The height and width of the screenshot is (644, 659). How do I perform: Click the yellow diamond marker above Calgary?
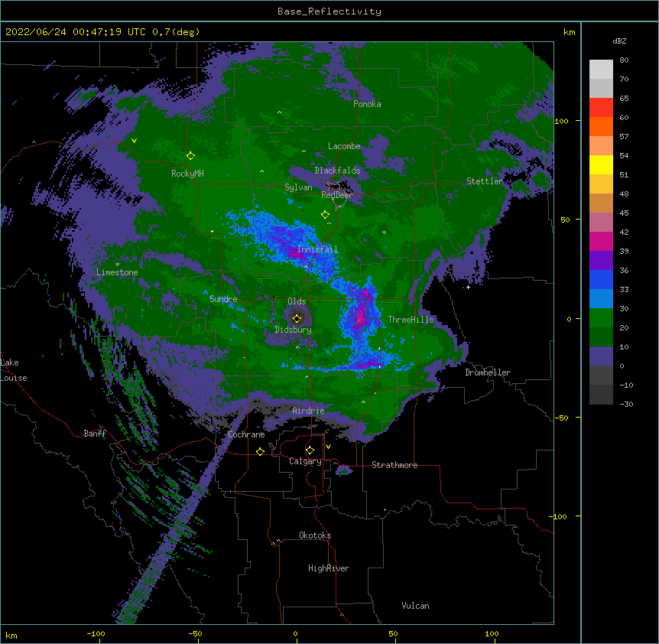tap(310, 450)
